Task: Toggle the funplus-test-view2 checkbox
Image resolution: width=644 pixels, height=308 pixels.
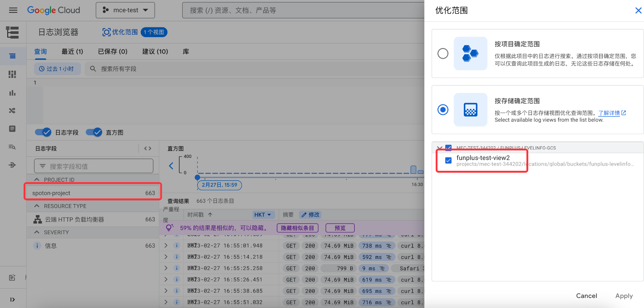Action: [448, 160]
